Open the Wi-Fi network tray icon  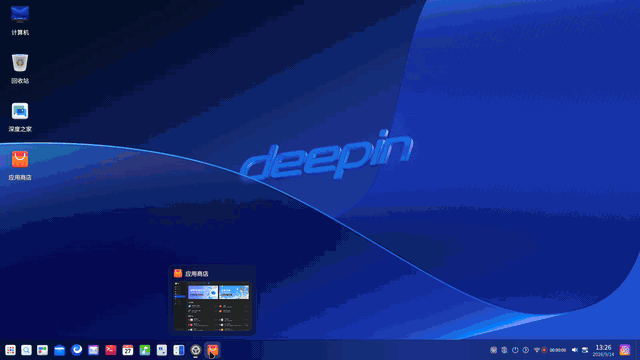pos(537,350)
